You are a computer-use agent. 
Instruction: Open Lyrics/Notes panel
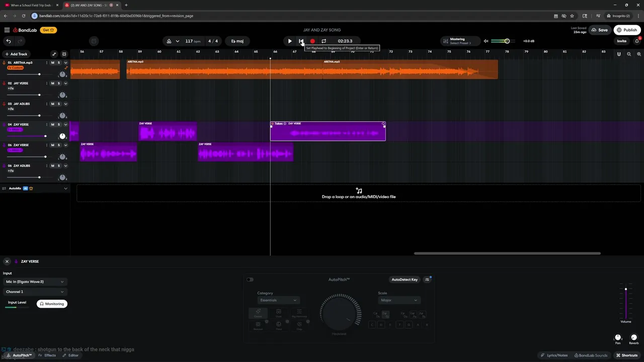(554, 355)
